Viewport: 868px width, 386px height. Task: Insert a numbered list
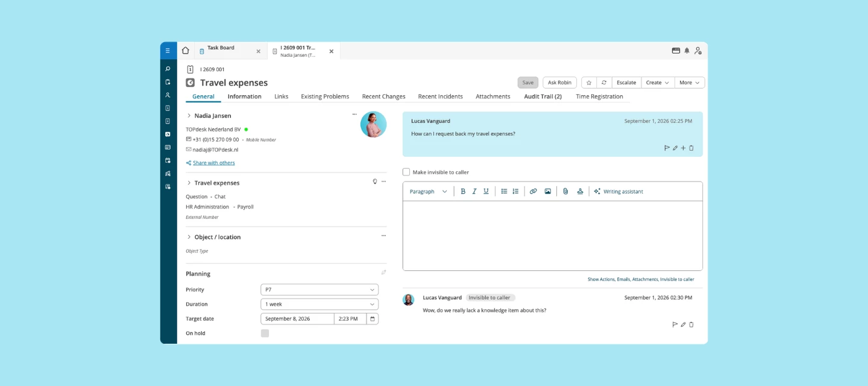pos(515,191)
